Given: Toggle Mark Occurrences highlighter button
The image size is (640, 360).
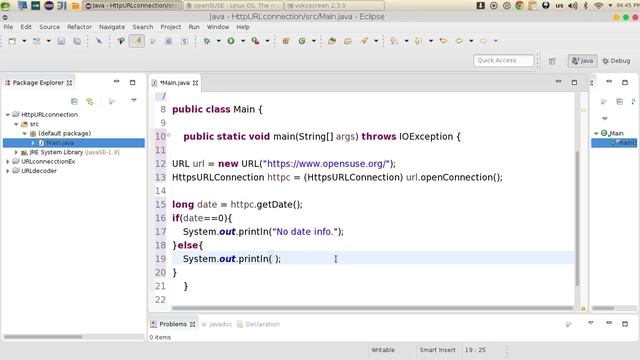Looking at the screenshot, I should tap(137, 41).
